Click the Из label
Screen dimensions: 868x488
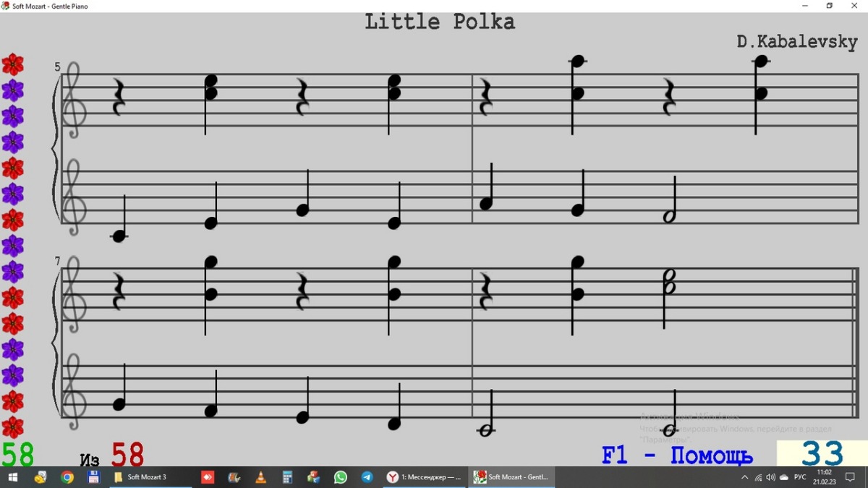tap(90, 460)
